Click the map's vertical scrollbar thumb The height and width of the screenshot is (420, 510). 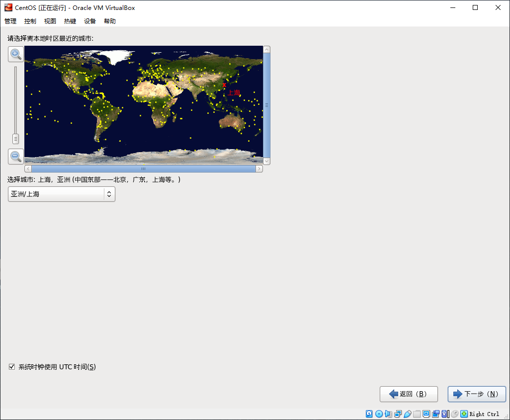(267, 105)
